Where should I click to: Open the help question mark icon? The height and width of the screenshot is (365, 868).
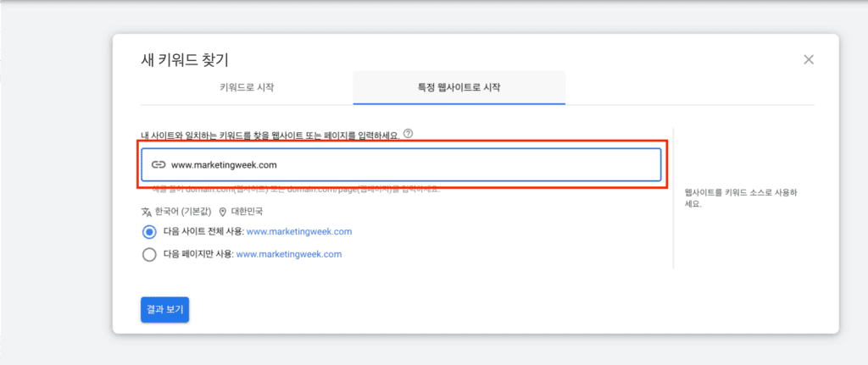pyautogui.click(x=409, y=133)
